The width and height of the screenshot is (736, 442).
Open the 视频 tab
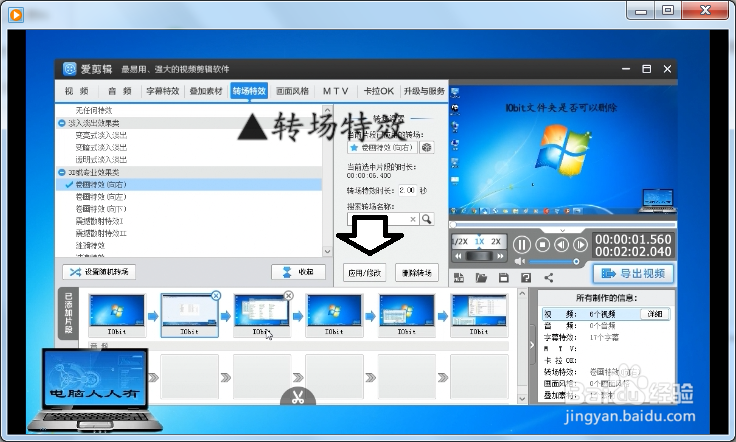77,91
